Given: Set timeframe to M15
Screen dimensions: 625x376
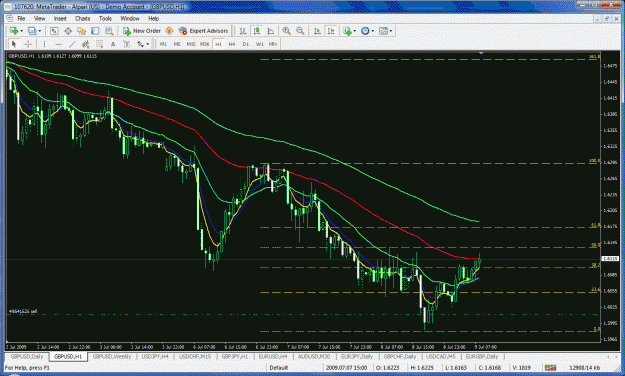Looking at the screenshot, I should (x=191, y=44).
